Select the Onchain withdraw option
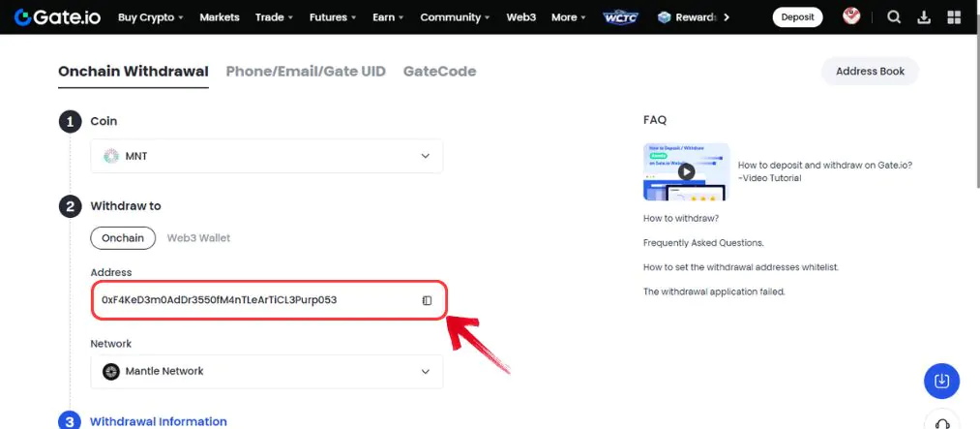The height and width of the screenshot is (429, 980). [x=123, y=238]
